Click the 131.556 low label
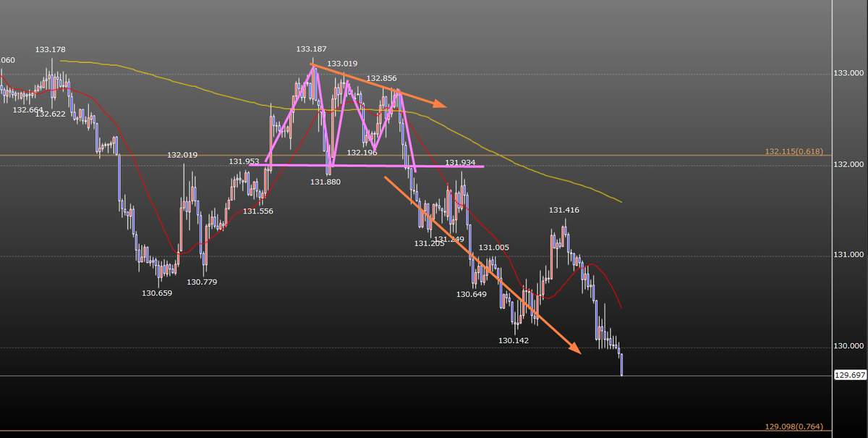Screen dimensions: 868x438 tap(258, 211)
